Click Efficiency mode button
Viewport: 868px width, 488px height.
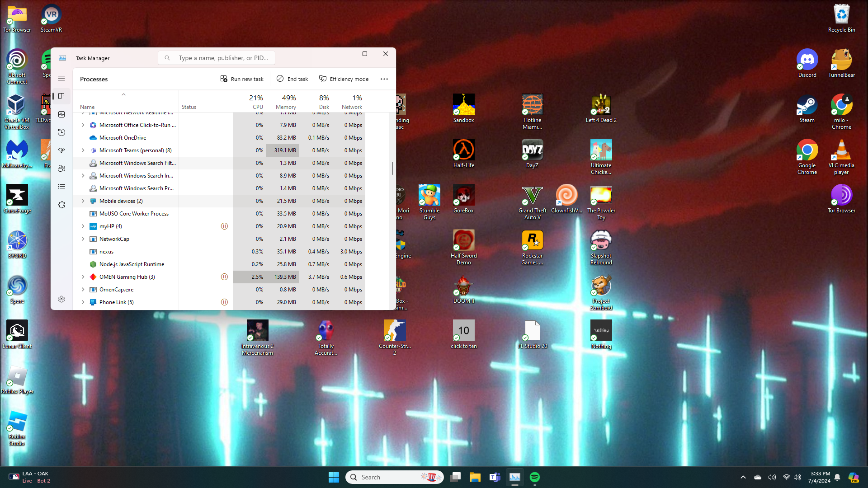(344, 79)
